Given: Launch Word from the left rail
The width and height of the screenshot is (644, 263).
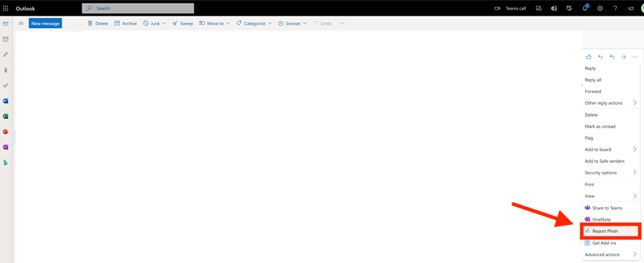Looking at the screenshot, I should (6, 101).
